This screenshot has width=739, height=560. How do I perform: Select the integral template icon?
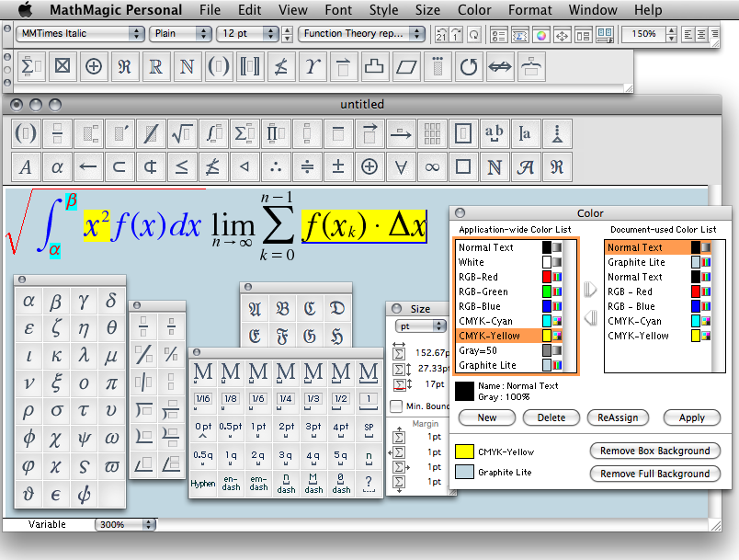point(213,134)
